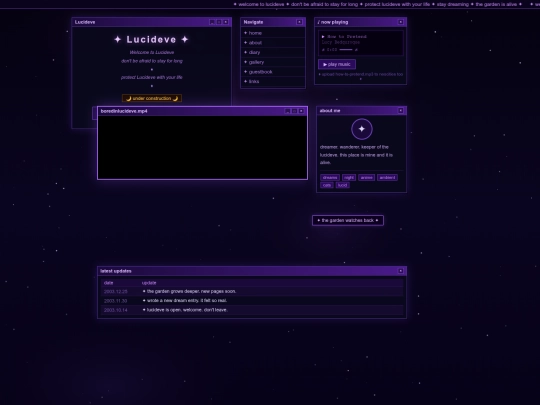Viewport: 540px width, 405px height.
Task: Click the play triangle beside the song title
Action: click(x=323, y=37)
